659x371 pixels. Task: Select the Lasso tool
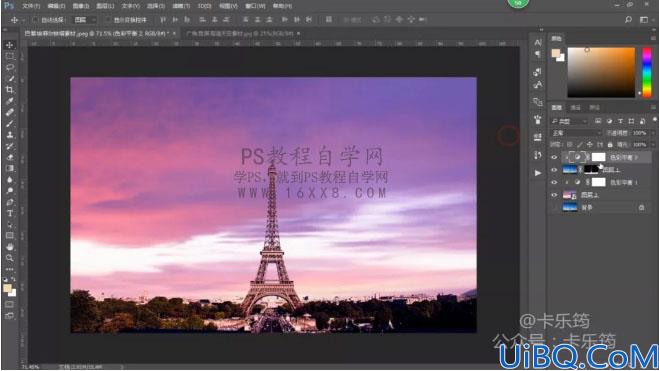coord(10,67)
